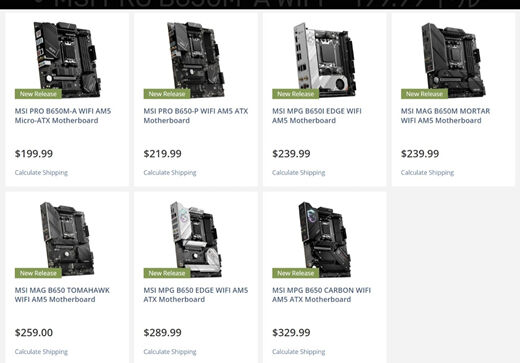Click New Release badge on B650 EDGE WIFI
Image resolution: width=520 pixels, height=363 pixels.
click(167, 273)
